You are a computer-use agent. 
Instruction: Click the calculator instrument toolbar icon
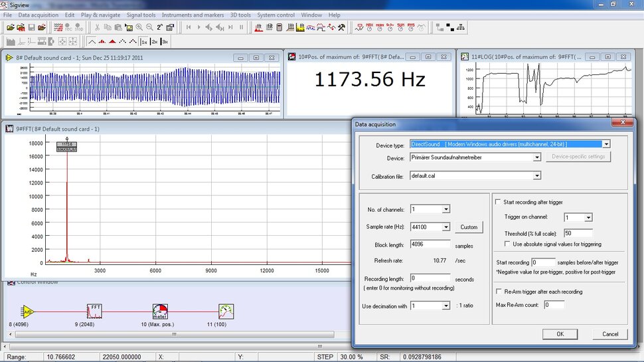point(280,27)
